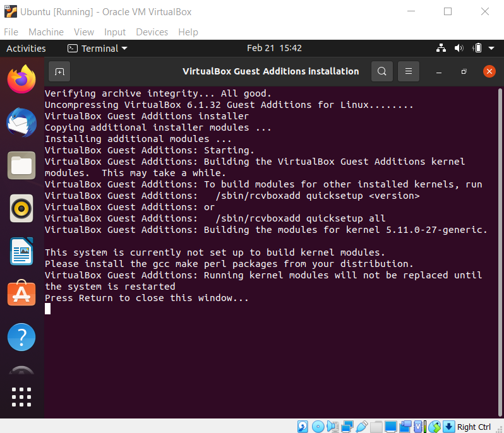
Task: Click 'Please install the gcc make perl' line
Action: point(229,264)
